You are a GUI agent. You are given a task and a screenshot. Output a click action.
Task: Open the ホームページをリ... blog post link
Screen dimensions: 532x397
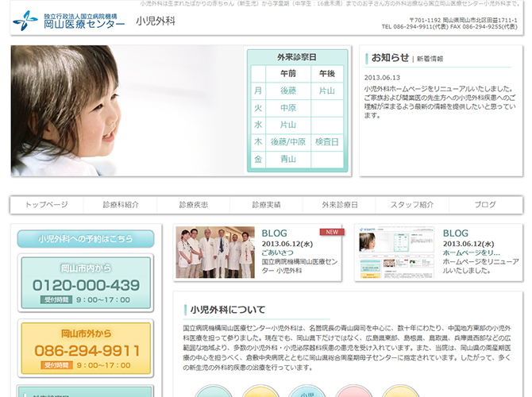(472, 252)
